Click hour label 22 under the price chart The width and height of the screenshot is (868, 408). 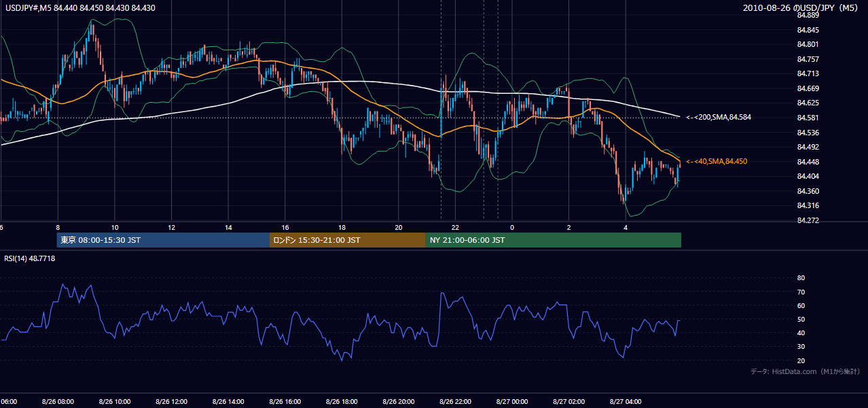tap(455, 227)
